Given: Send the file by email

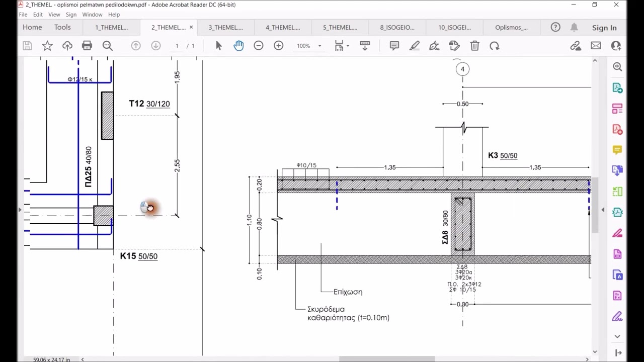Looking at the screenshot, I should (x=596, y=46).
